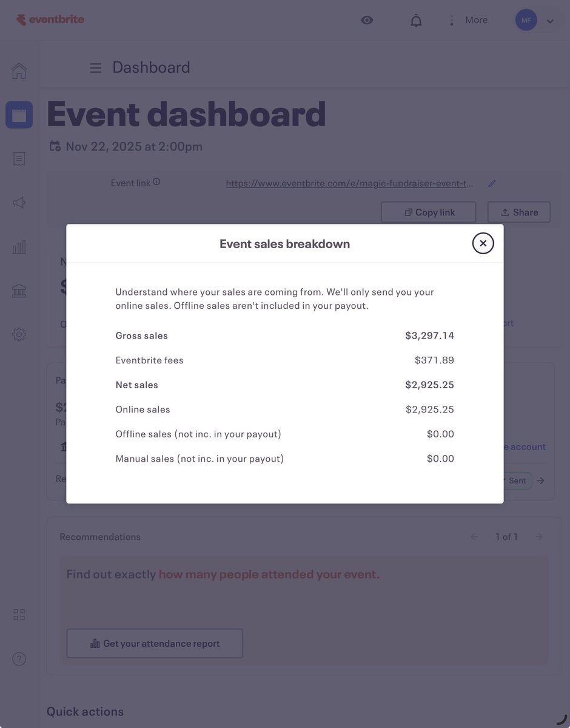
Task: Open the Apps grid sidebar icon
Action: [x=19, y=615]
